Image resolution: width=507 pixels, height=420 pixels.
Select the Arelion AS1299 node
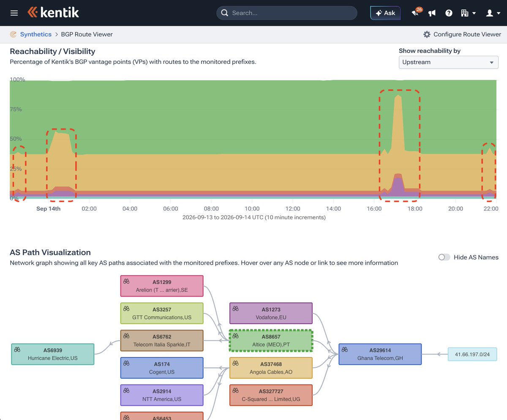[162, 286]
